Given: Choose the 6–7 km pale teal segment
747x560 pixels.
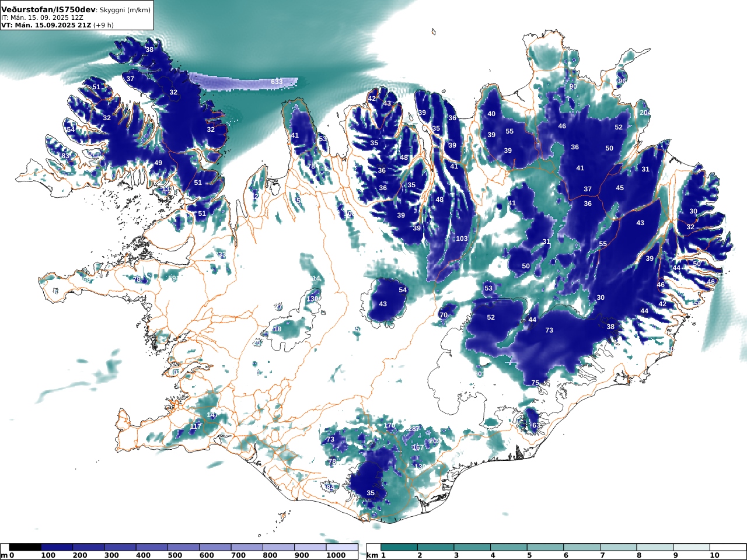Looking at the screenshot, I should tap(582, 547).
